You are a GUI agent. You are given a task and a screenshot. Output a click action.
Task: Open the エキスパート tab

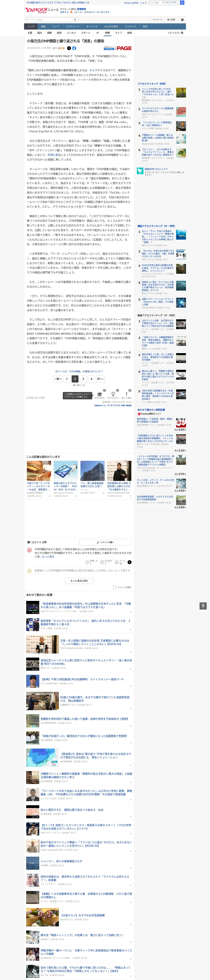click(72, 26)
